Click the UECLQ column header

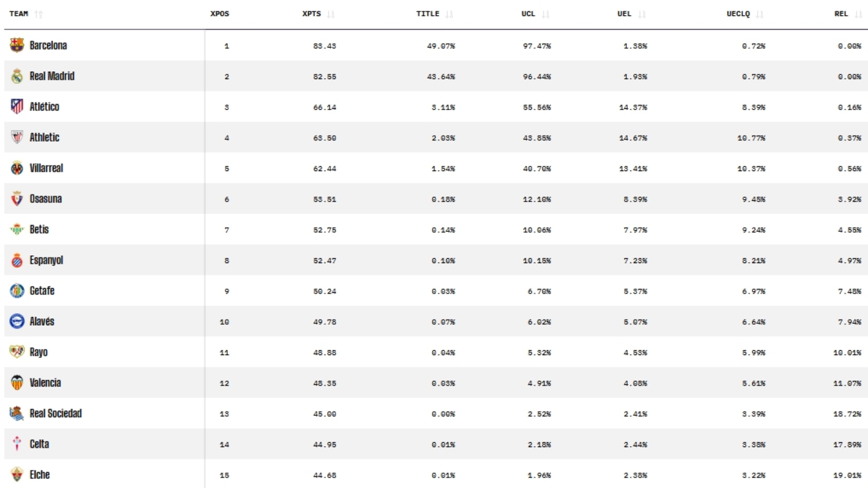click(x=738, y=13)
